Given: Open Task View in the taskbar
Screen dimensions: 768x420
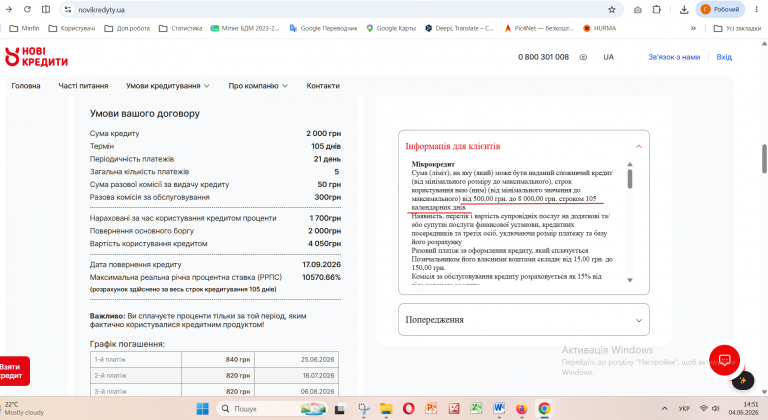Looking at the screenshot, I should point(340,409).
